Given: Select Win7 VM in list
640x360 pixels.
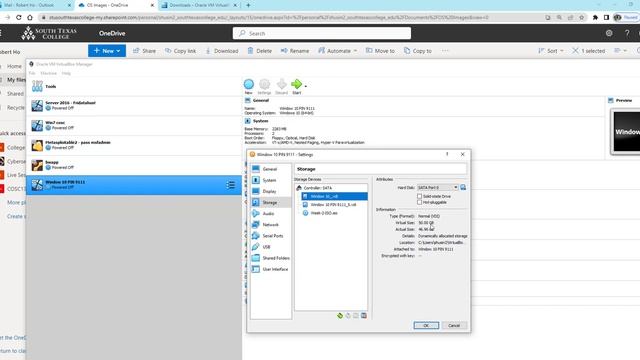Looking at the screenshot, I should point(134,125).
